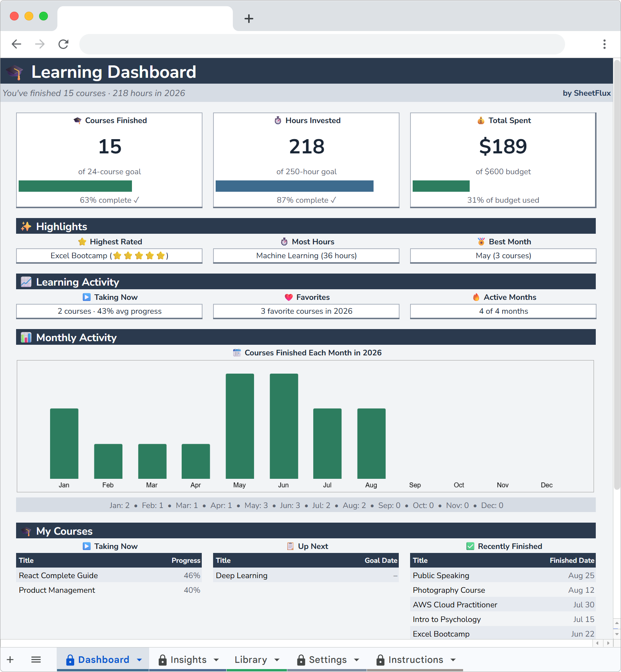621x672 pixels.
Task: Click the calendar icon above the monthly chart
Action: coord(237,352)
